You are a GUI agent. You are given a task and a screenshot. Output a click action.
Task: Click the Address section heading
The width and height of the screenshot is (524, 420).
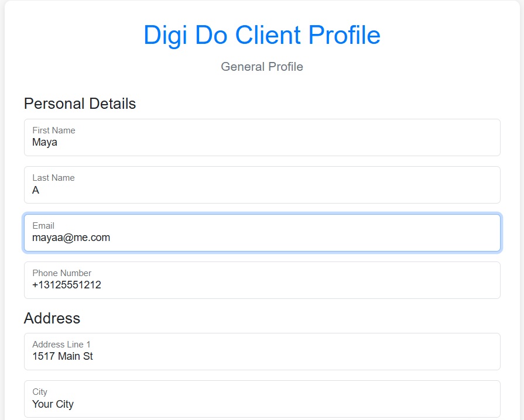52,318
